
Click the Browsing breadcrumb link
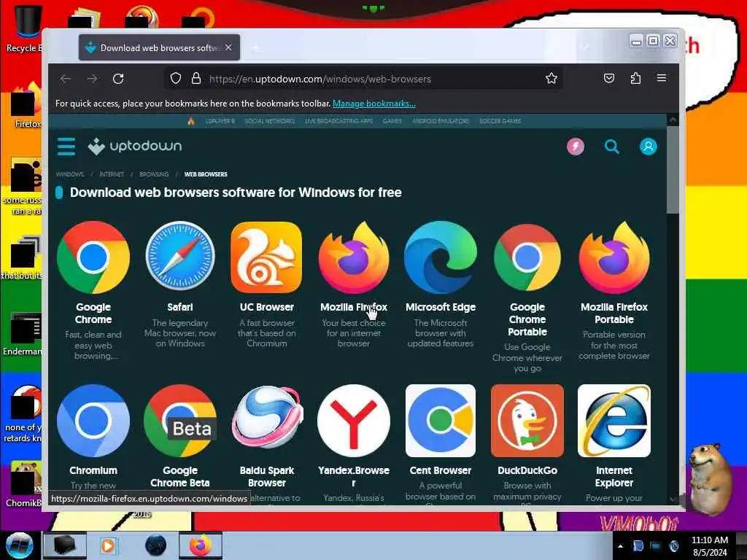point(154,174)
